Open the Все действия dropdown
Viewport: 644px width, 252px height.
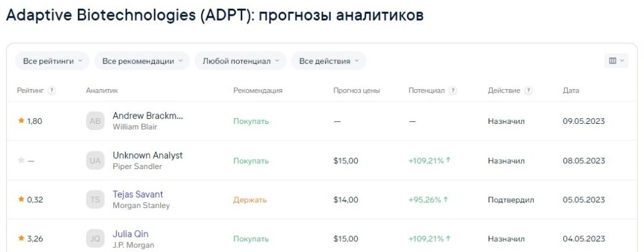tap(328, 61)
